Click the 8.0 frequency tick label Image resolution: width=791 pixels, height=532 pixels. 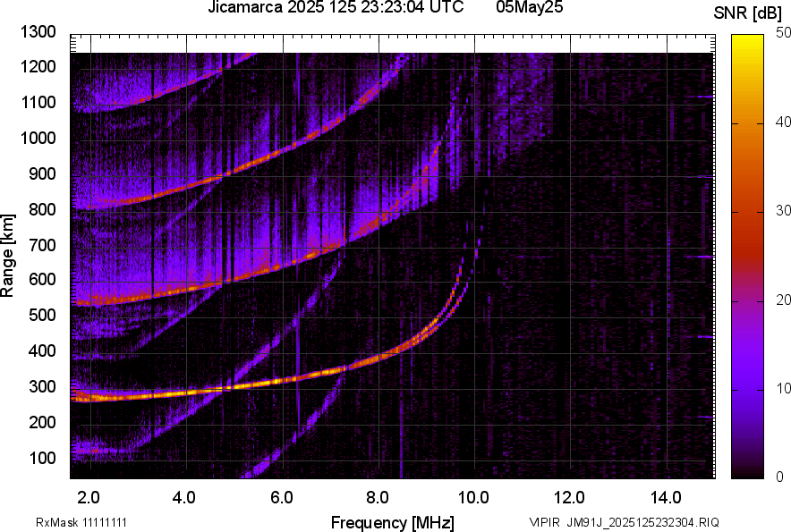point(378,498)
